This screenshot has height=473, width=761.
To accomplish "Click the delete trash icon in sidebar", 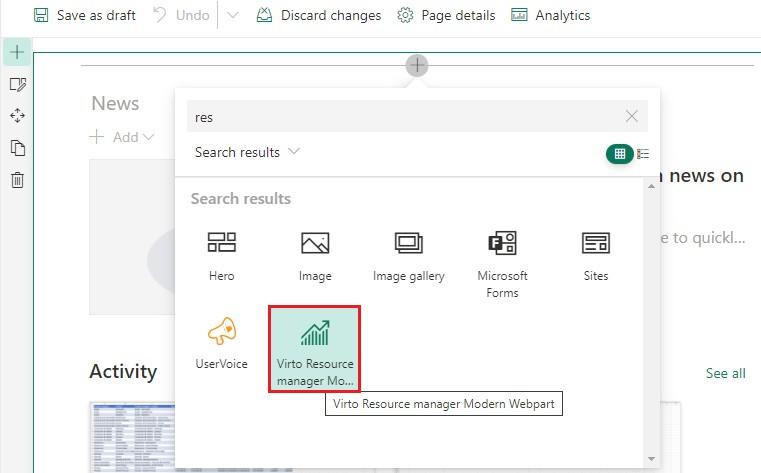I will coord(17,180).
